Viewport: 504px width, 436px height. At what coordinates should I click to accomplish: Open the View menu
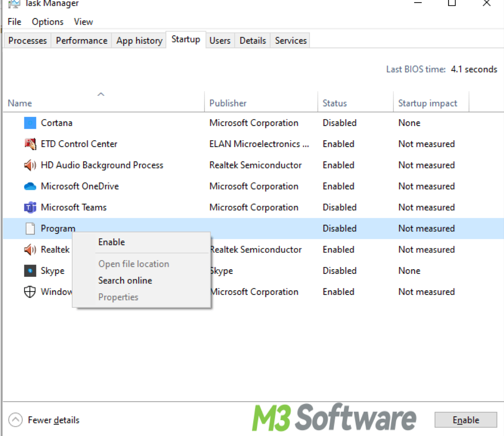pyautogui.click(x=83, y=22)
